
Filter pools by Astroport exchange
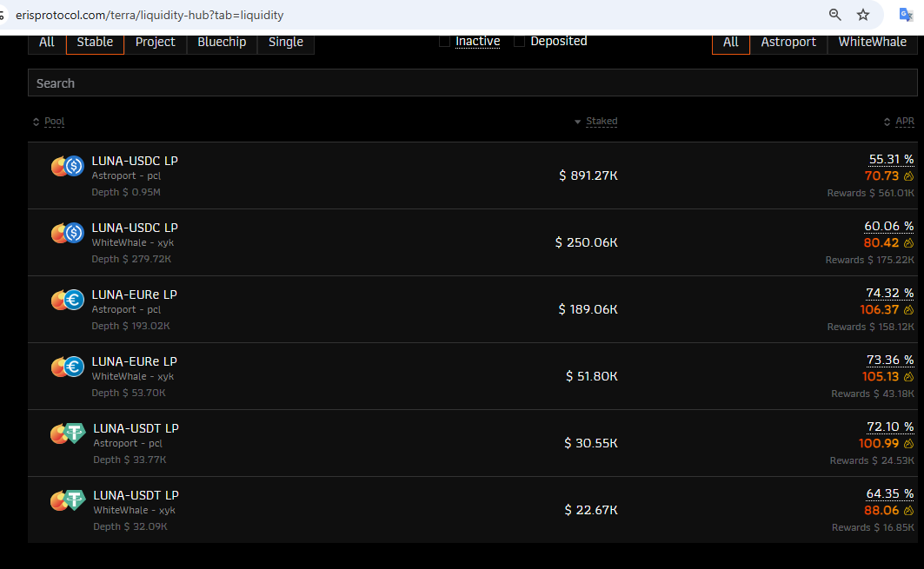tap(788, 42)
